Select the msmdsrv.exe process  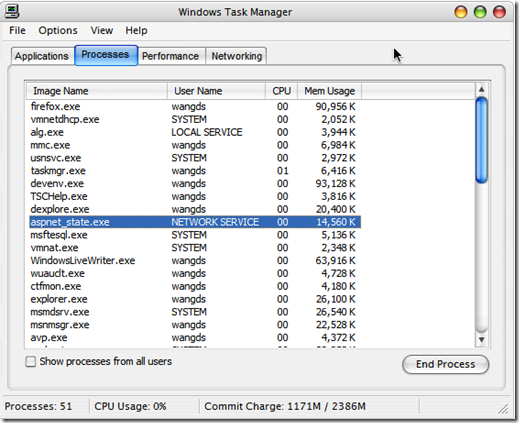(195, 312)
